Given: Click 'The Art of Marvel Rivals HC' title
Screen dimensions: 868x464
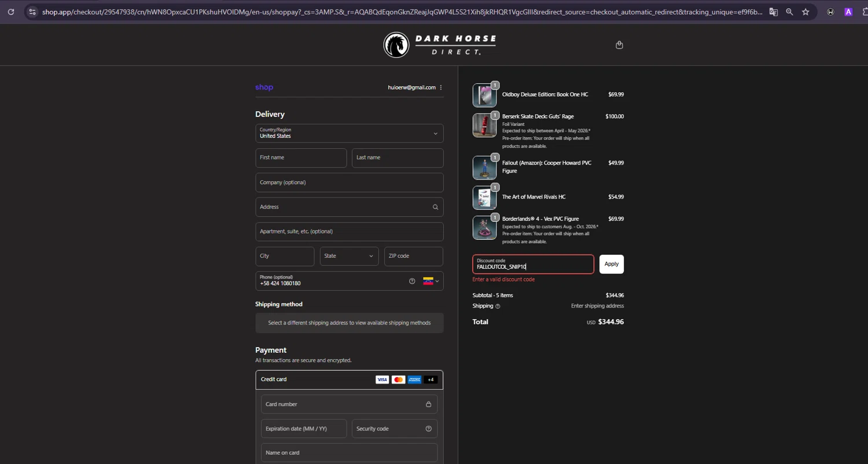Looking at the screenshot, I should pos(534,197).
